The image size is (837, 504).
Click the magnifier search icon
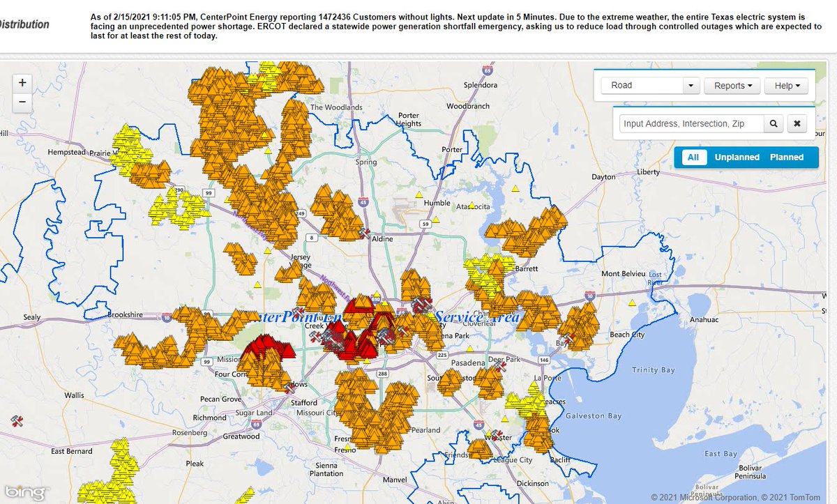coord(774,123)
